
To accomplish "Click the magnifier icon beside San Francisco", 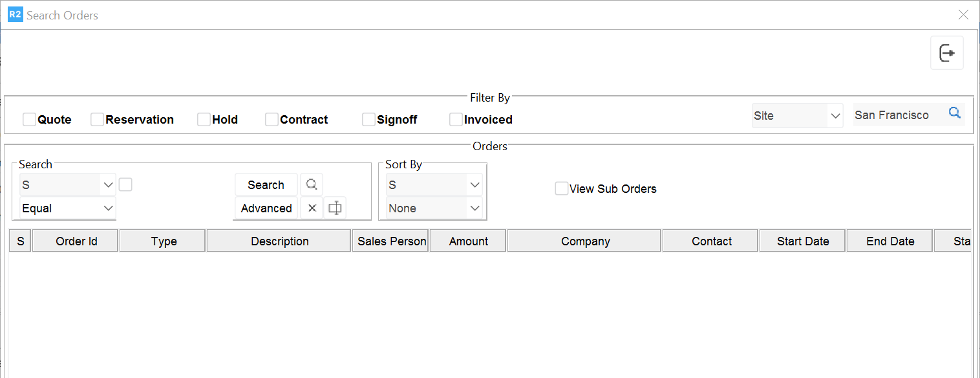I will click(954, 113).
